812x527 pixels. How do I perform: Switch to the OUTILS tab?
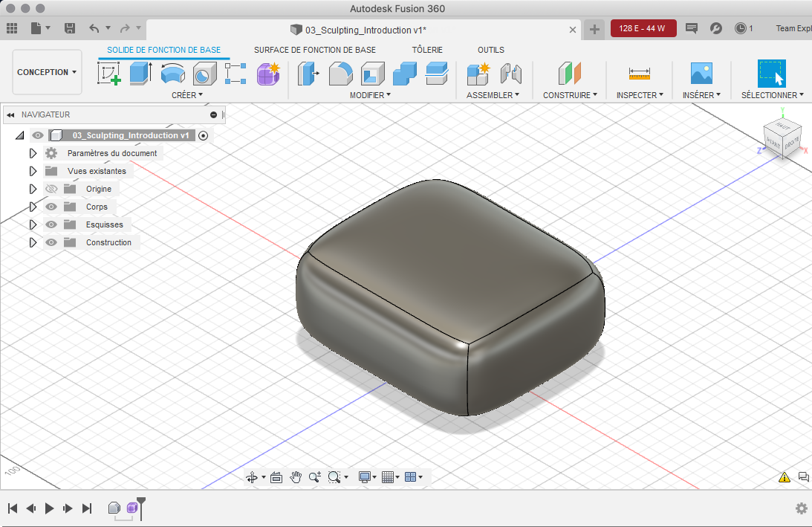[491, 50]
